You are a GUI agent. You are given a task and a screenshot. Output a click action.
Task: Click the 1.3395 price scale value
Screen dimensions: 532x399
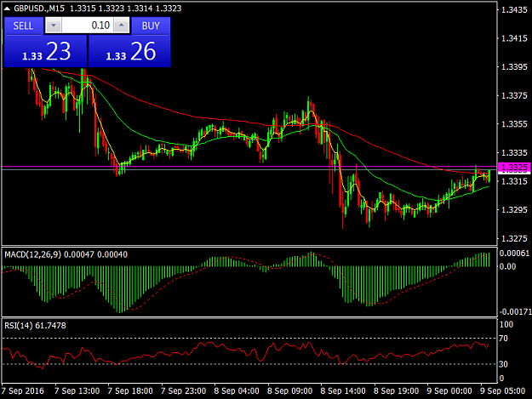514,66
